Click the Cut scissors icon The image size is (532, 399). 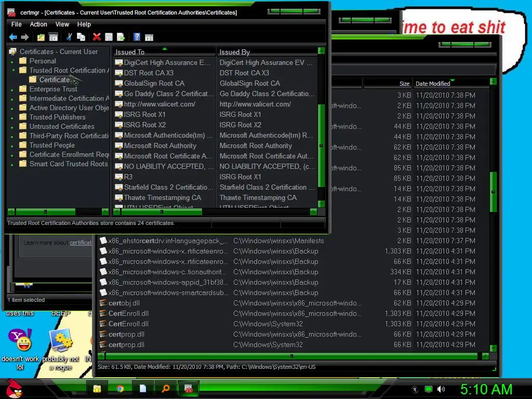tap(69, 37)
